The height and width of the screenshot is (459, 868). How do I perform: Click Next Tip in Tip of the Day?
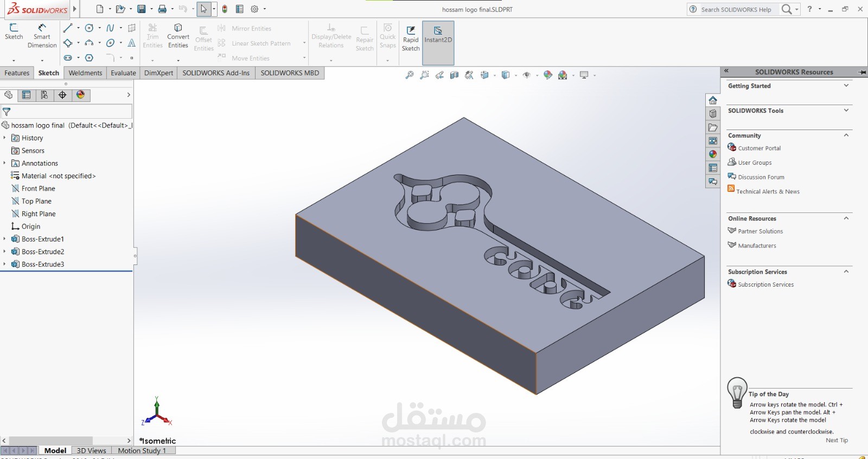pyautogui.click(x=837, y=440)
